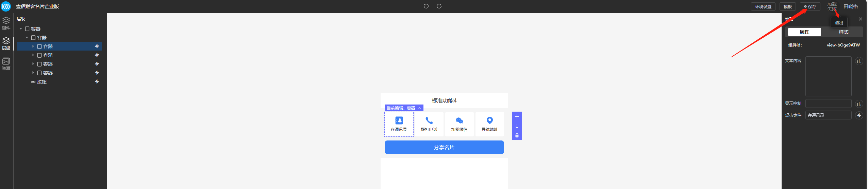Open 环境设置 environment settings
Viewport: 868px width, 189px height.
(x=763, y=6)
